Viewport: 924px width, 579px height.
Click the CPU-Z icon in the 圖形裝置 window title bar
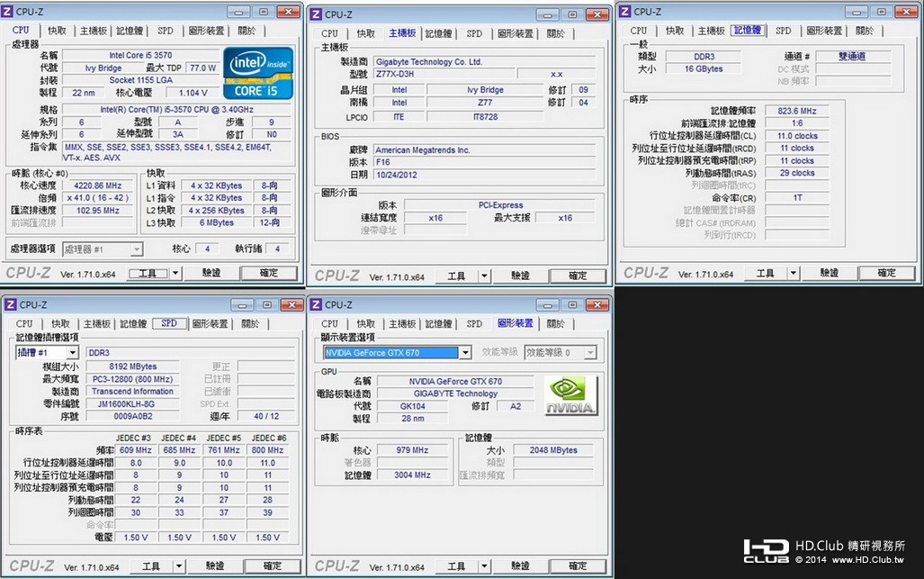[316, 304]
